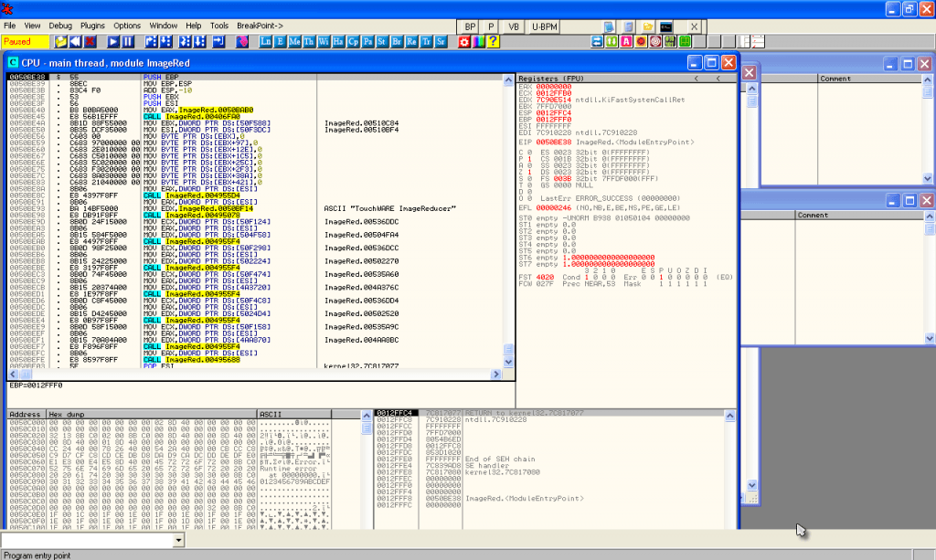936x560 pixels.
Task: Click the Pause execution toolbar icon
Action: (129, 42)
